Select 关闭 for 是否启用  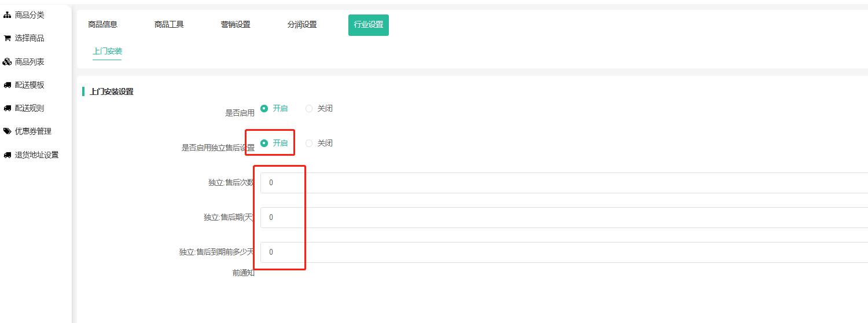tap(309, 108)
